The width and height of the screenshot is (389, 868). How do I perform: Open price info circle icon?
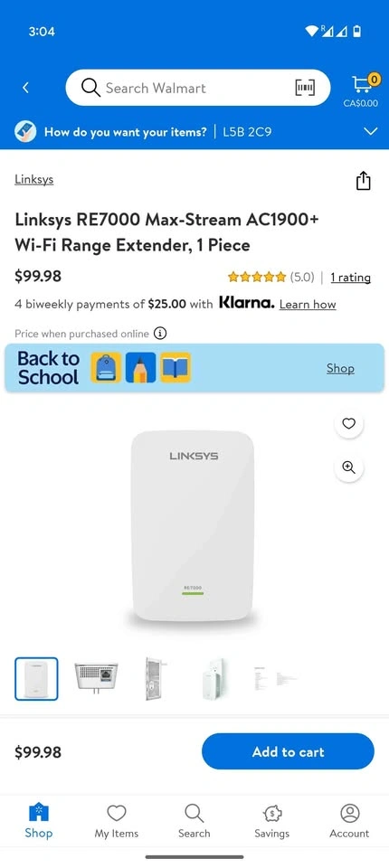pos(160,334)
